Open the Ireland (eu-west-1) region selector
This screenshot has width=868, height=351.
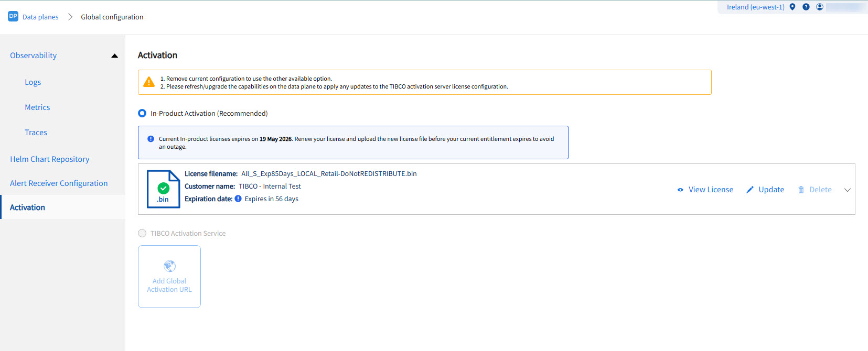tap(755, 7)
